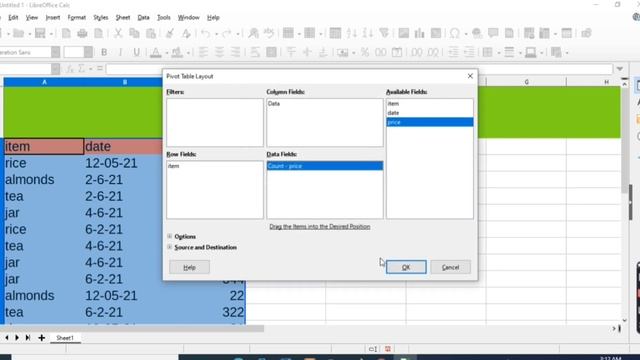Open the Undo history dropdown arrow
The height and width of the screenshot is (360, 640).
[216, 33]
